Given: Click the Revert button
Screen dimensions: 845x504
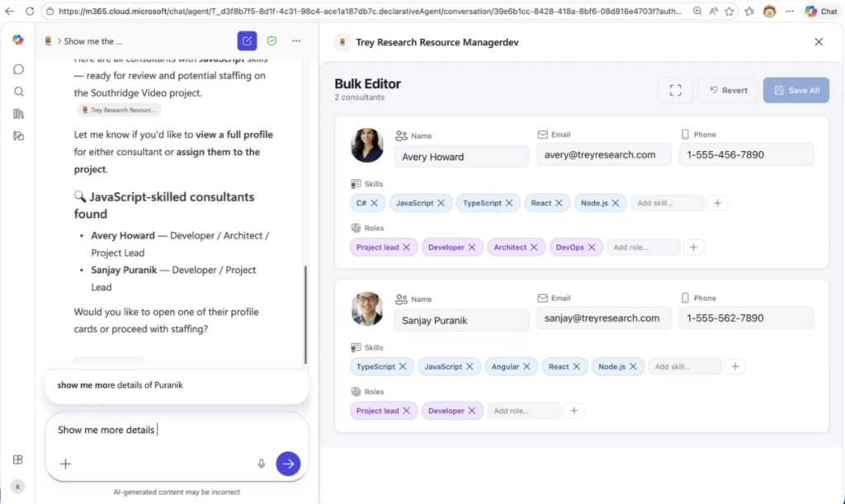Looking at the screenshot, I should (727, 91).
